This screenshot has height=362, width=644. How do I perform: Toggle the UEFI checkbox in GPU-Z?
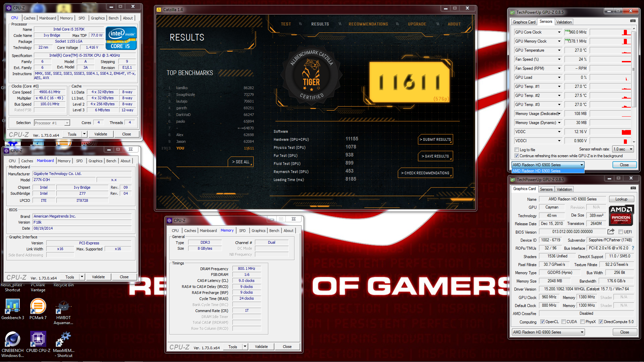pos(621,232)
